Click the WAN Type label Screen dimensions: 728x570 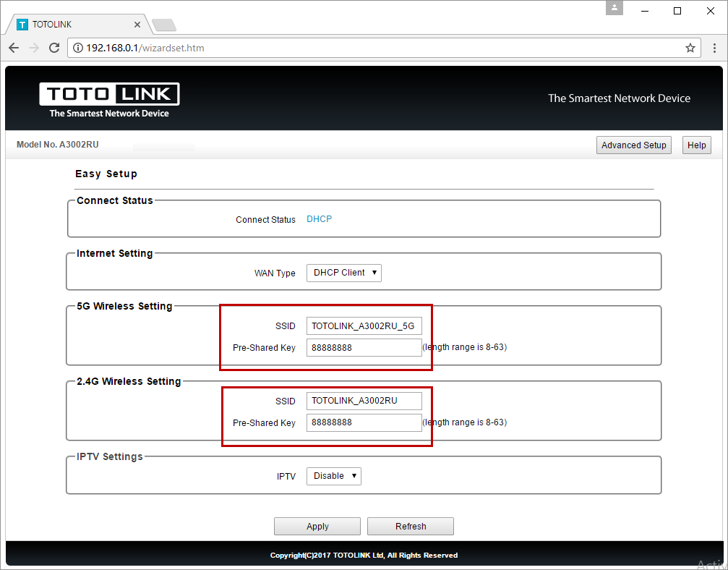coord(275,273)
